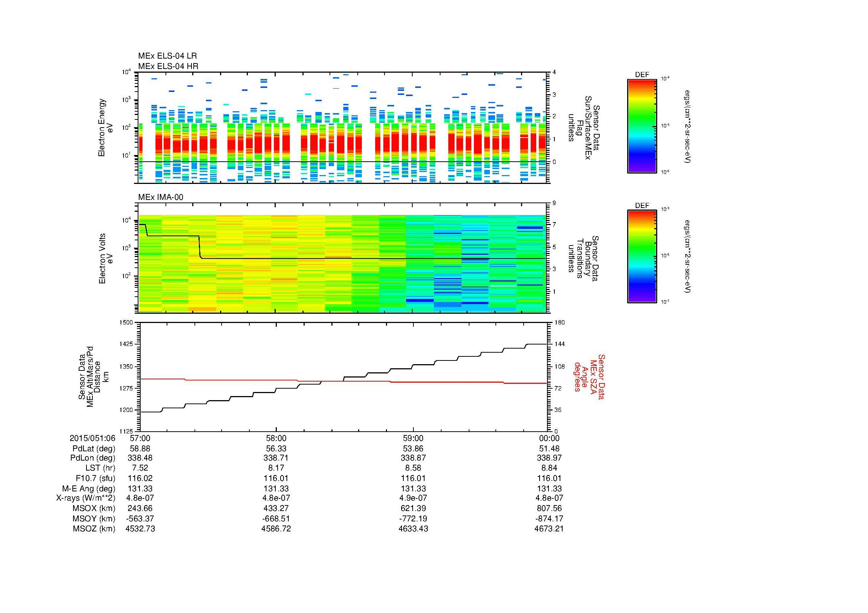Click X-rays value "4.9e-07"
868x613 pixels.
click(x=413, y=498)
